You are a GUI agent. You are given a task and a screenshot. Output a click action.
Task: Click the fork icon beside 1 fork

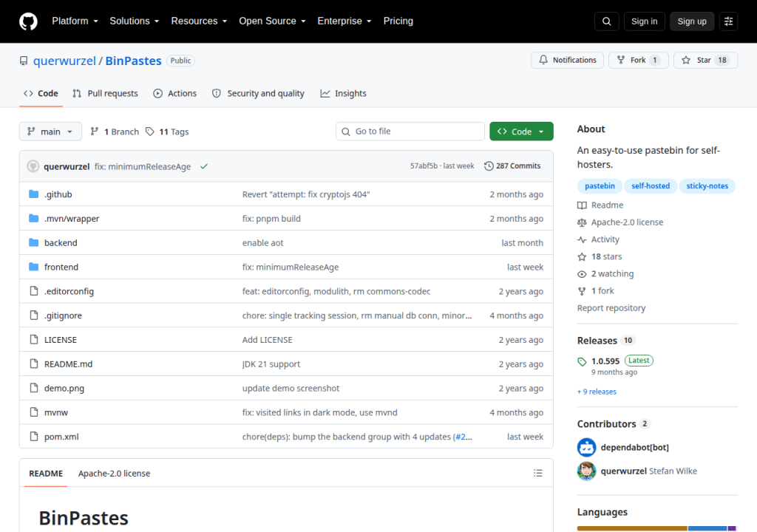pyautogui.click(x=583, y=290)
